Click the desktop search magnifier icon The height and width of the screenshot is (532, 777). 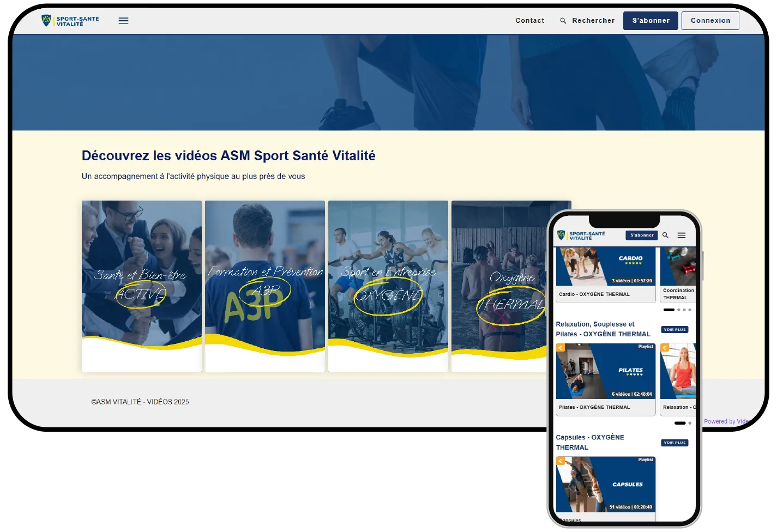coord(563,21)
